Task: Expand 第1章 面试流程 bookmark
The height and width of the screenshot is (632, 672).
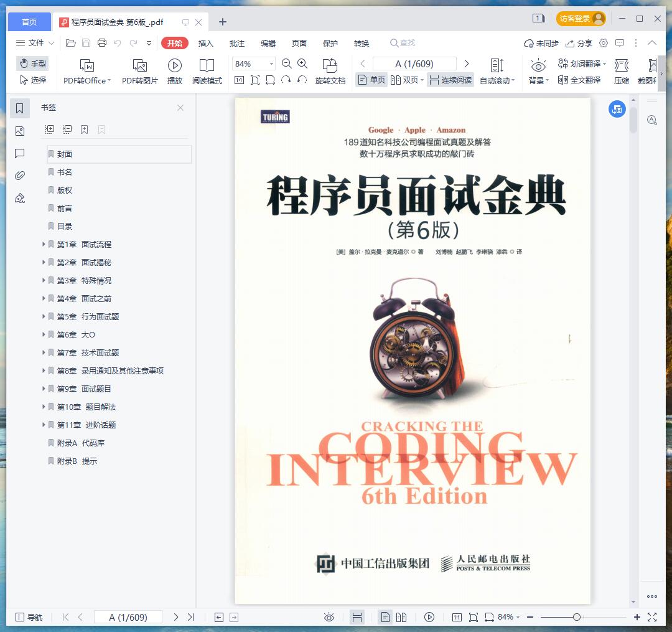Action: [44, 244]
